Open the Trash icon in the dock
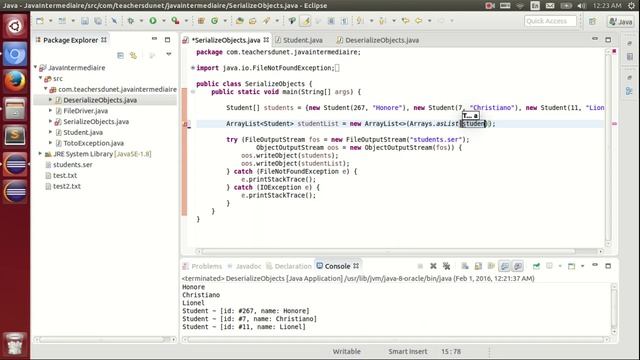 [15, 343]
